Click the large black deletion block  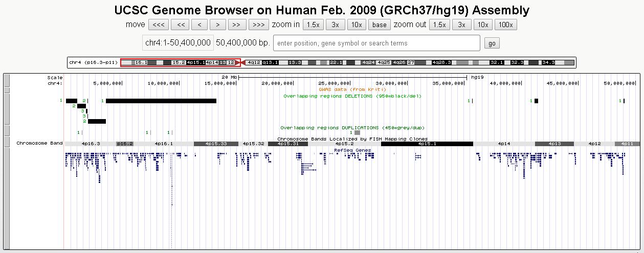[x=161, y=101]
